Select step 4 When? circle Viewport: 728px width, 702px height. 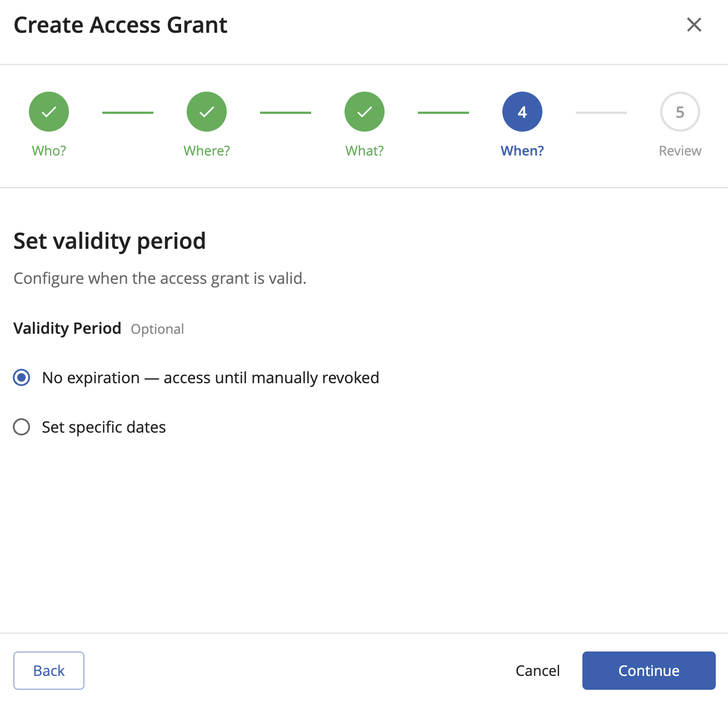[x=522, y=112]
